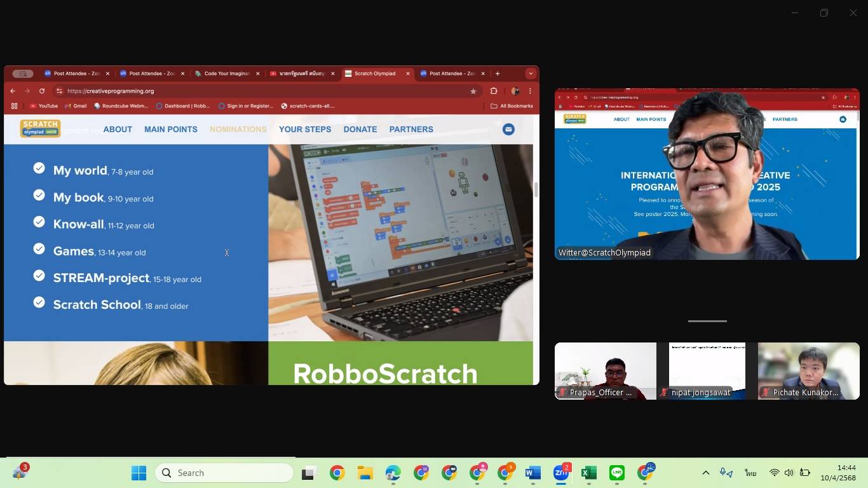Click the battery icon in system tray
868x488 pixels.
coord(804,473)
